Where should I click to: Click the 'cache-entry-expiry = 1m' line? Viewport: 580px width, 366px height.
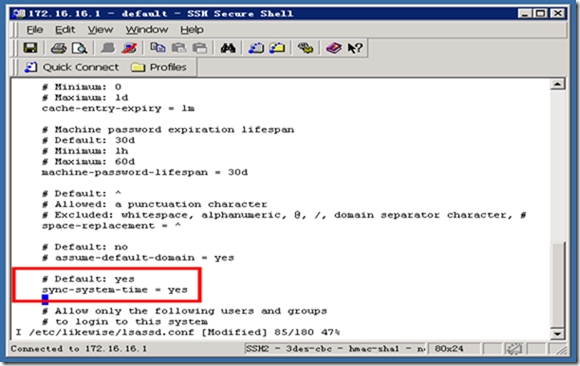118,108
